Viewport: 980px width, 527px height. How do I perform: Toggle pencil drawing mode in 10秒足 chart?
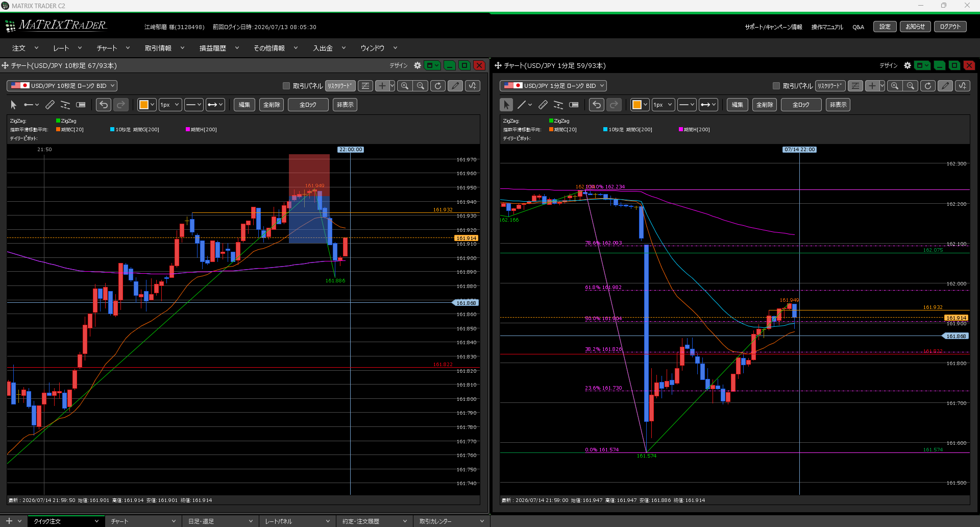(x=455, y=86)
